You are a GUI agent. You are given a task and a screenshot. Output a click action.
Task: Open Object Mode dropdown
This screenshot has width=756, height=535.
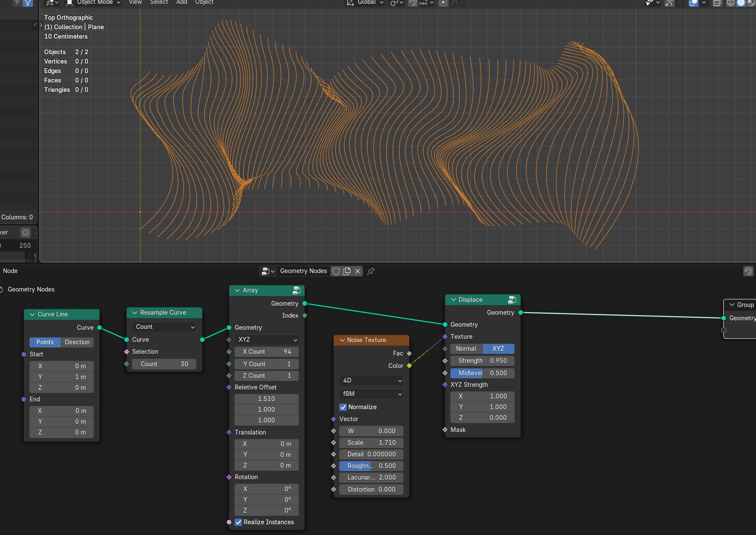pyautogui.click(x=93, y=3)
